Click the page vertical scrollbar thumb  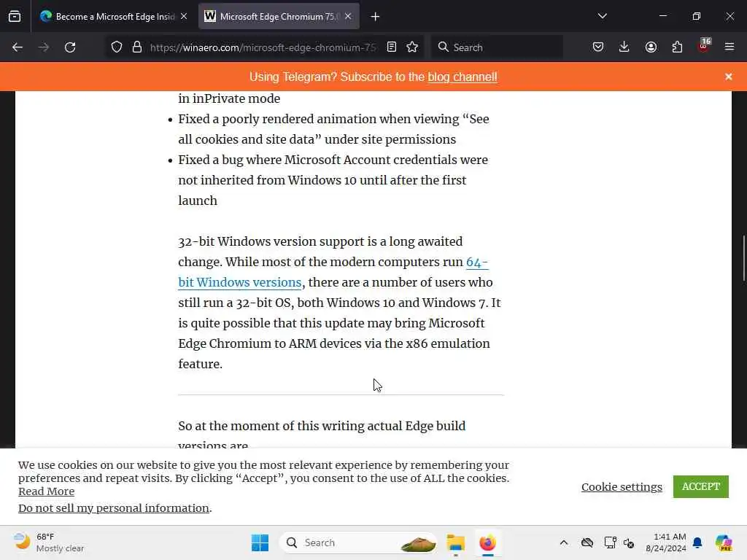(x=744, y=257)
